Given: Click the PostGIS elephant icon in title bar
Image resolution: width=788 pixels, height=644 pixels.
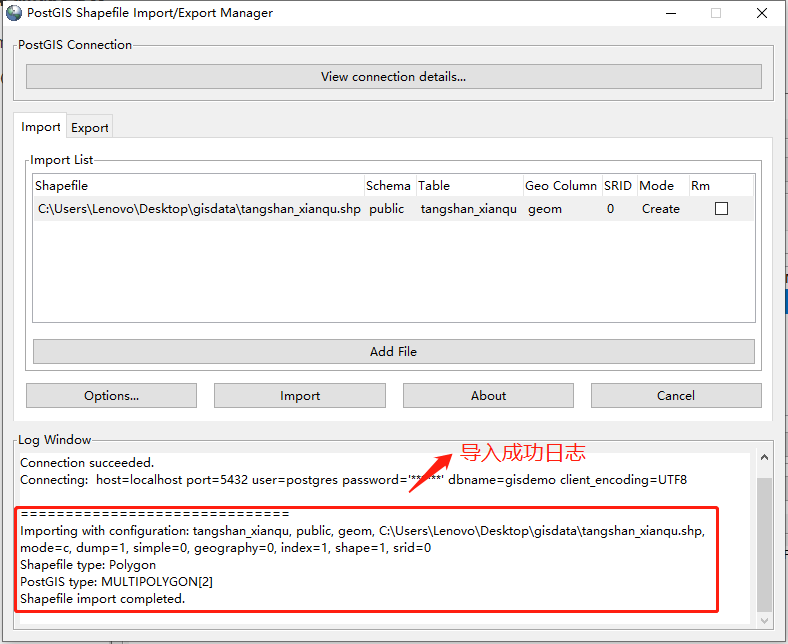Looking at the screenshot, I should [14, 13].
